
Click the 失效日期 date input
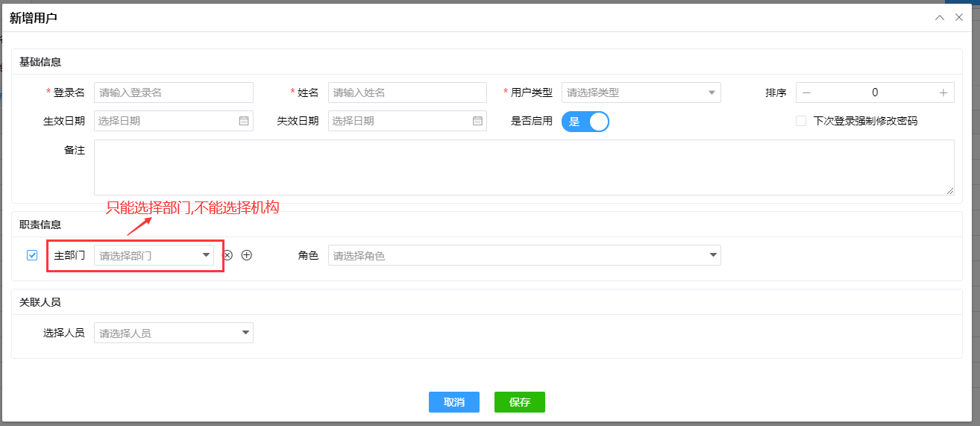[407, 121]
